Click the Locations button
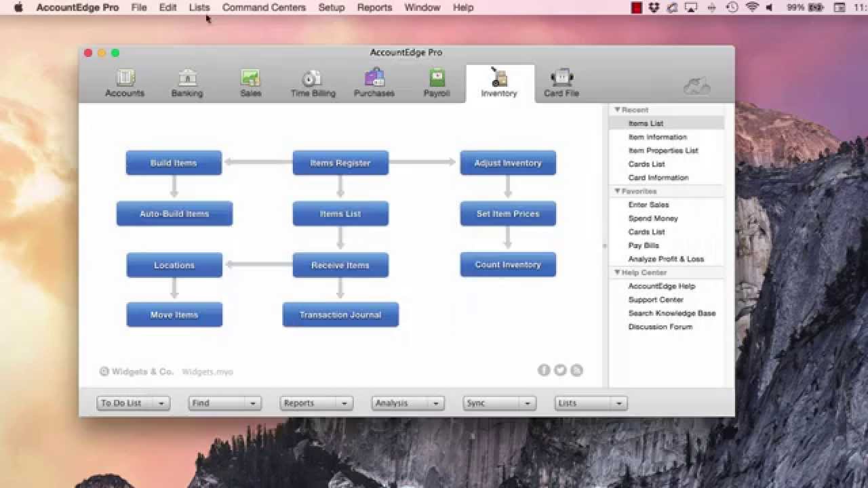The image size is (868, 488). pyautogui.click(x=174, y=265)
